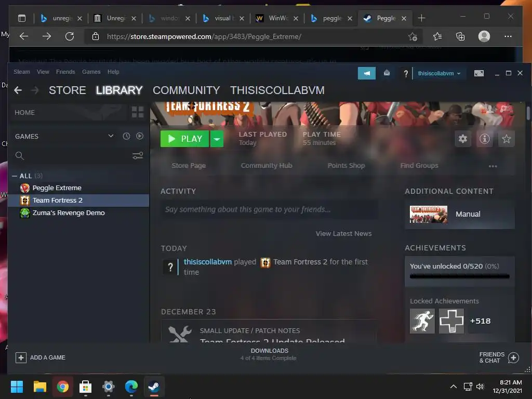Screen dimensions: 532x399
Task: Open Edge favorites list icon
Action: point(437,36)
